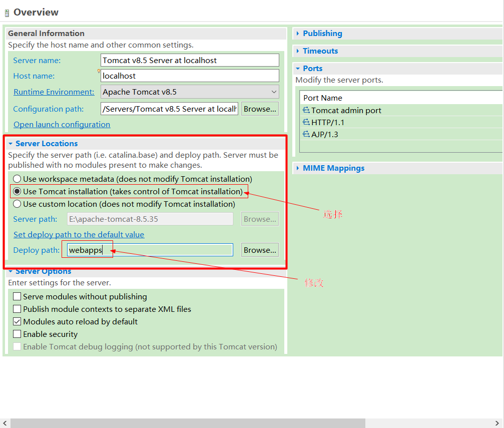Click the scrollbar right arrow
Image resolution: width=504 pixels, height=428 pixels.
click(x=497, y=423)
